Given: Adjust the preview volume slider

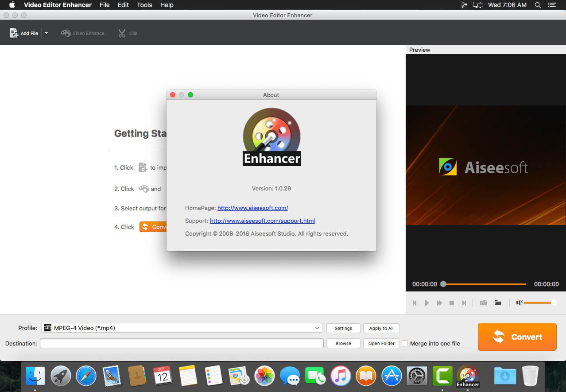Looking at the screenshot, I should click(x=540, y=303).
